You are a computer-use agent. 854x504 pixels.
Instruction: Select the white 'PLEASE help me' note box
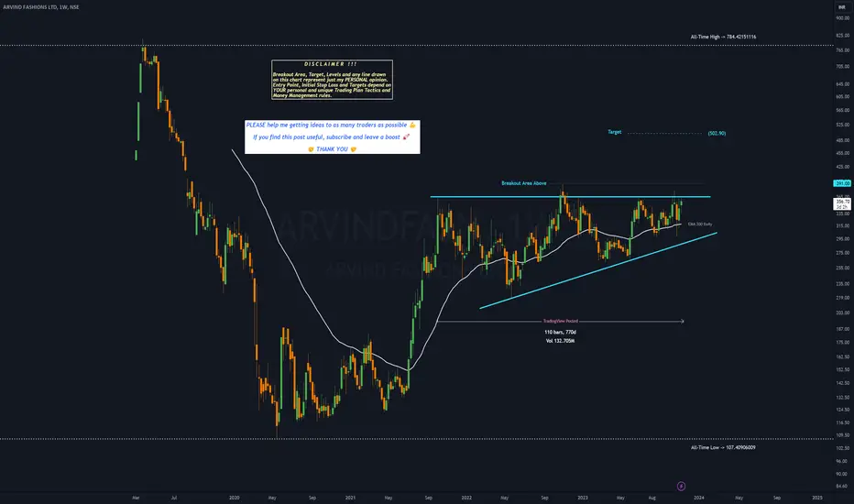333,137
